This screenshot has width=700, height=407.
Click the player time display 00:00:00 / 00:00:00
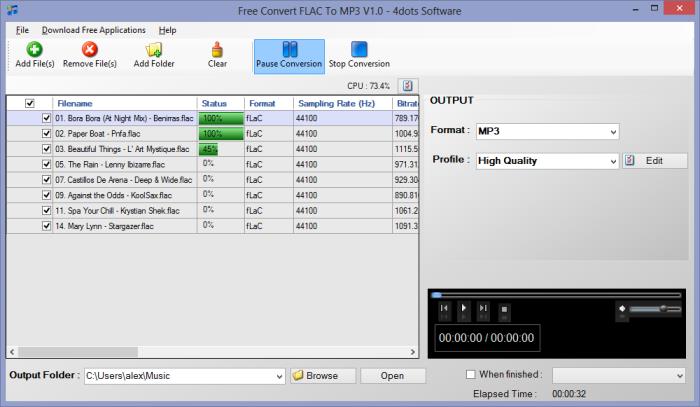[487, 338]
